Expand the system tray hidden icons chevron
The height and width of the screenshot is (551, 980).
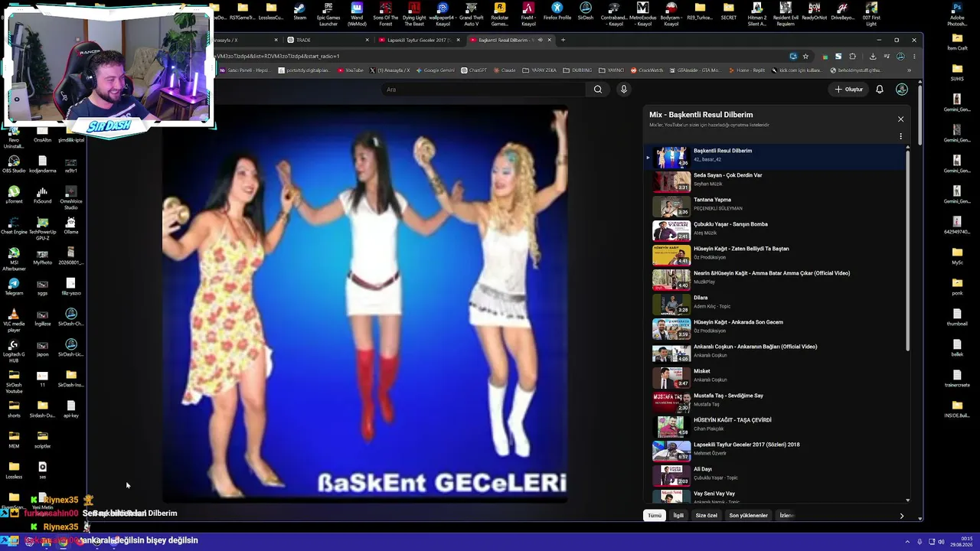click(909, 542)
